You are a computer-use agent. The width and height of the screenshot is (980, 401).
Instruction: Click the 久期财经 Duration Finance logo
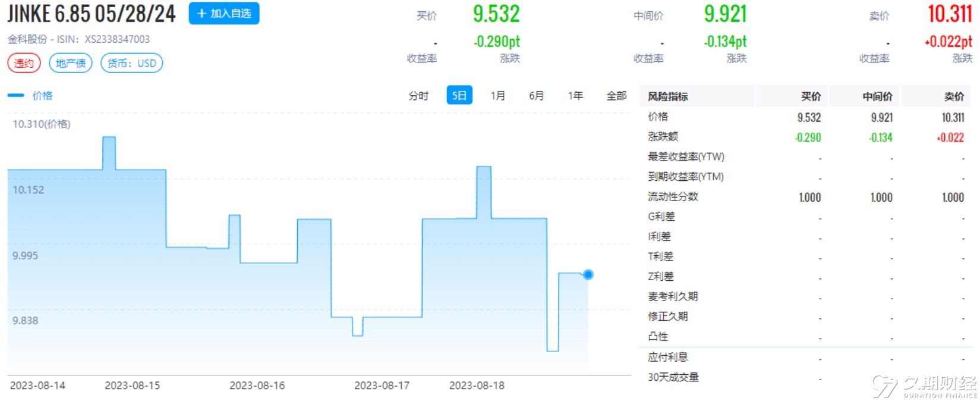click(x=925, y=386)
